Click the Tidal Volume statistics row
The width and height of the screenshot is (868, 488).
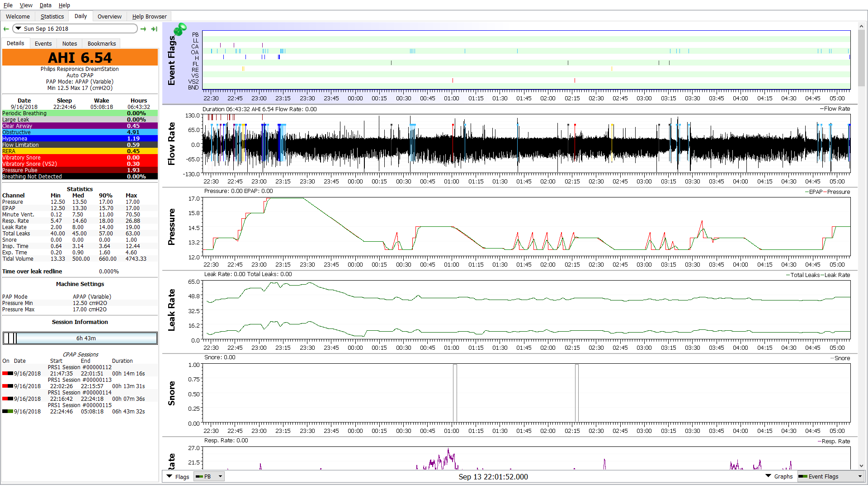pyautogui.click(x=80, y=259)
